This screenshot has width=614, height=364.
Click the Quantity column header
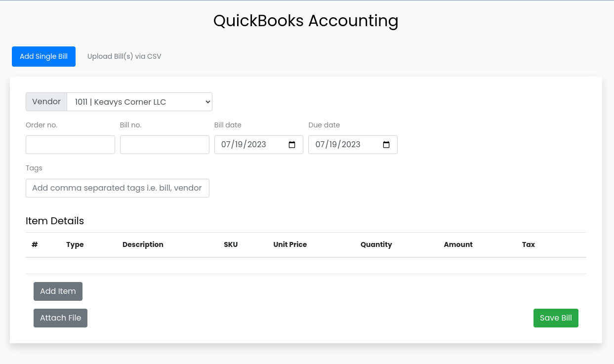point(376,244)
